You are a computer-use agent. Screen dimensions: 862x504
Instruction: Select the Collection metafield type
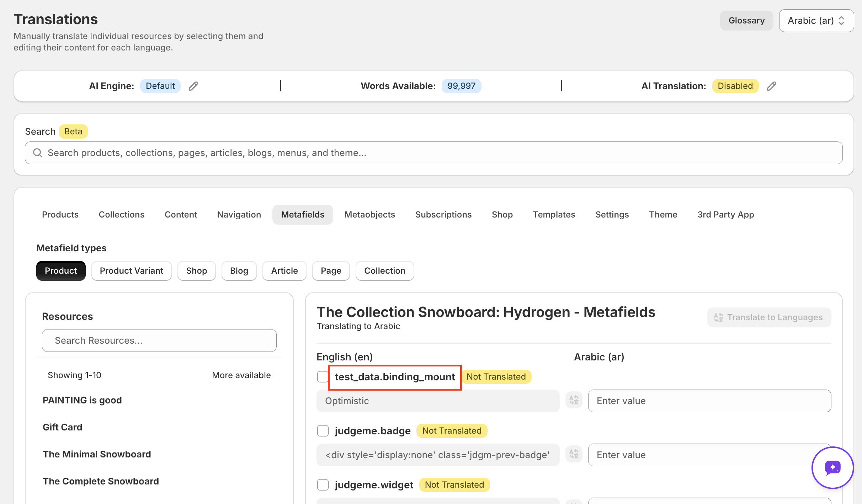click(385, 271)
